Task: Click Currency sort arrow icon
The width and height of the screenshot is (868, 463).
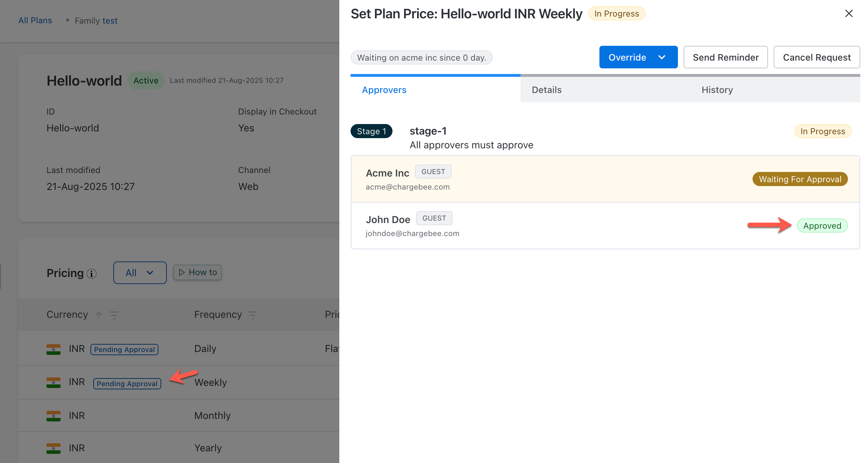Action: tap(99, 315)
